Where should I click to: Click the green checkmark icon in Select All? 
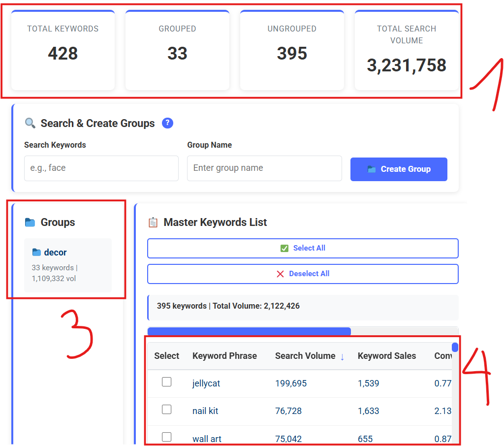tap(284, 248)
